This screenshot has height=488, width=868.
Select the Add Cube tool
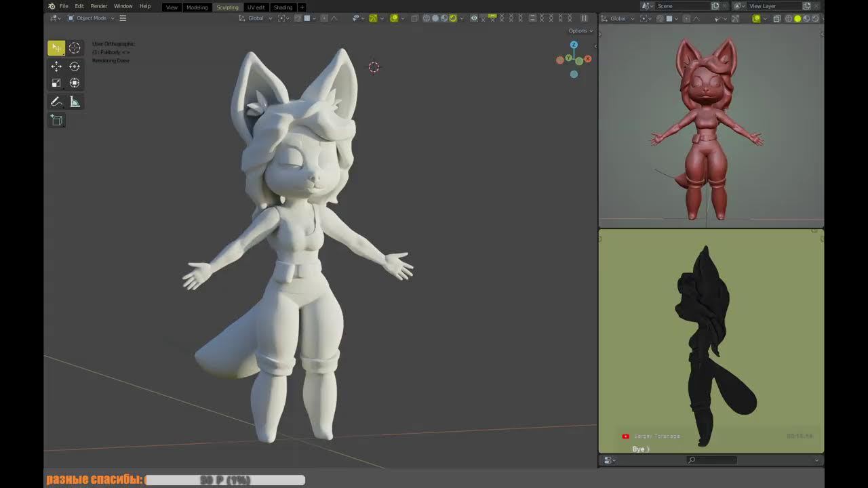click(x=56, y=121)
